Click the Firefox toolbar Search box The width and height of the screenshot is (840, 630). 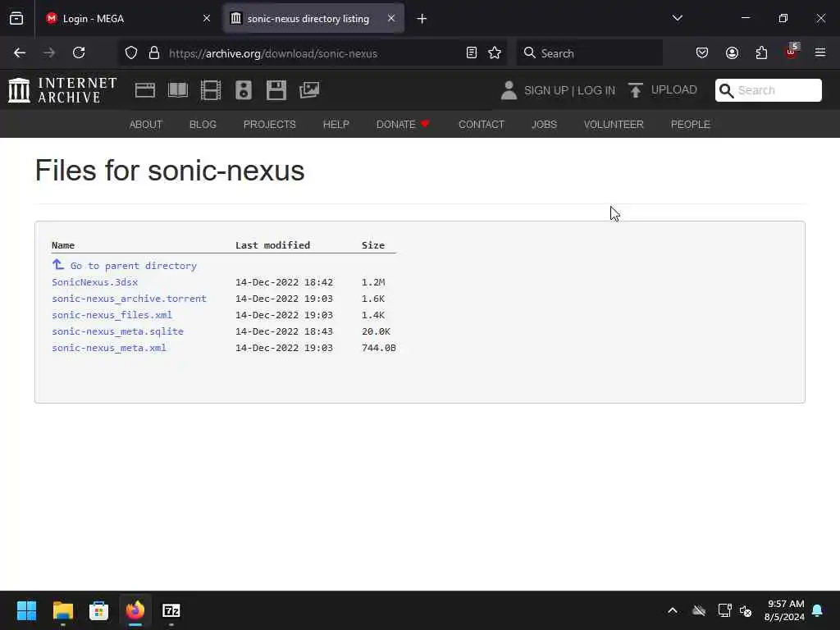click(589, 53)
